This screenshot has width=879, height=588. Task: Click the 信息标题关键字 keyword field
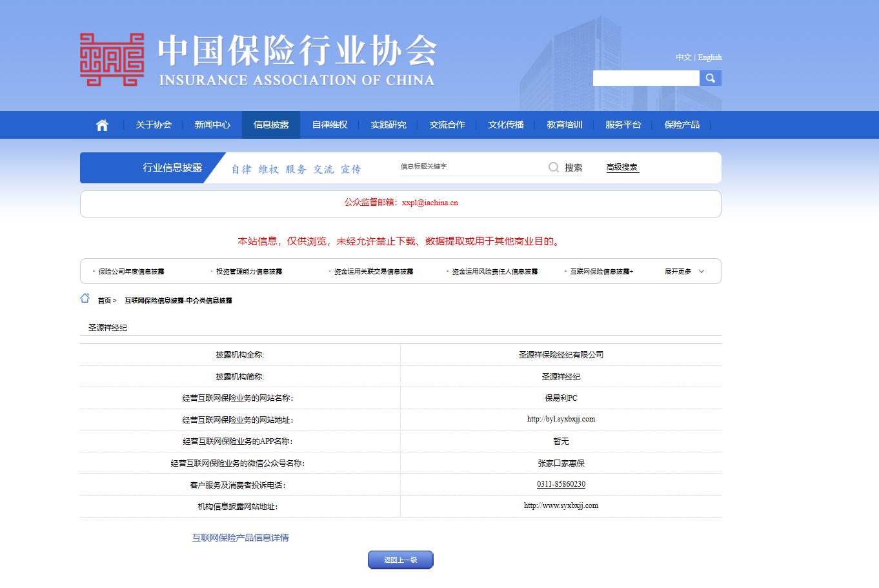472,167
